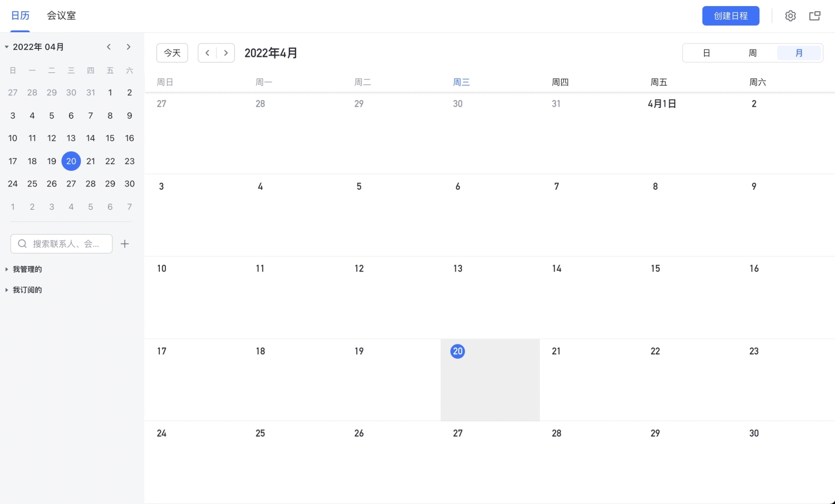Click day 22 cell in month grid
Screen dimensions: 835x504
(687, 380)
